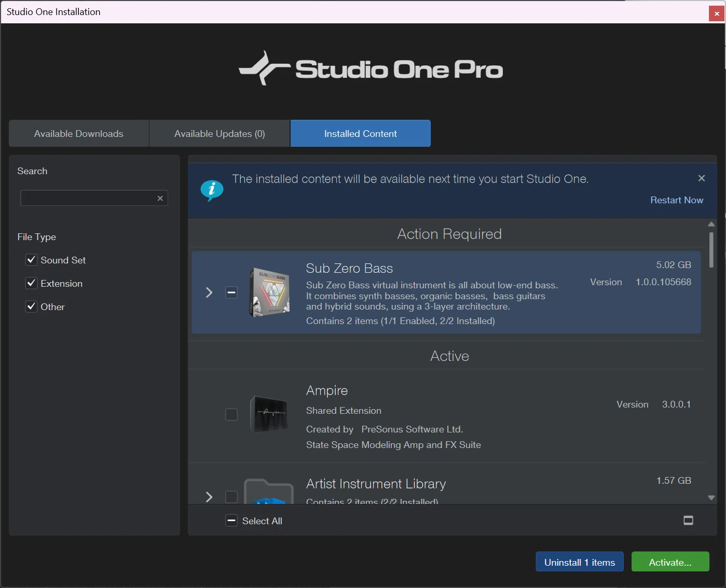726x588 pixels.
Task: Click the Artist Instrument Library title
Action: 376,484
